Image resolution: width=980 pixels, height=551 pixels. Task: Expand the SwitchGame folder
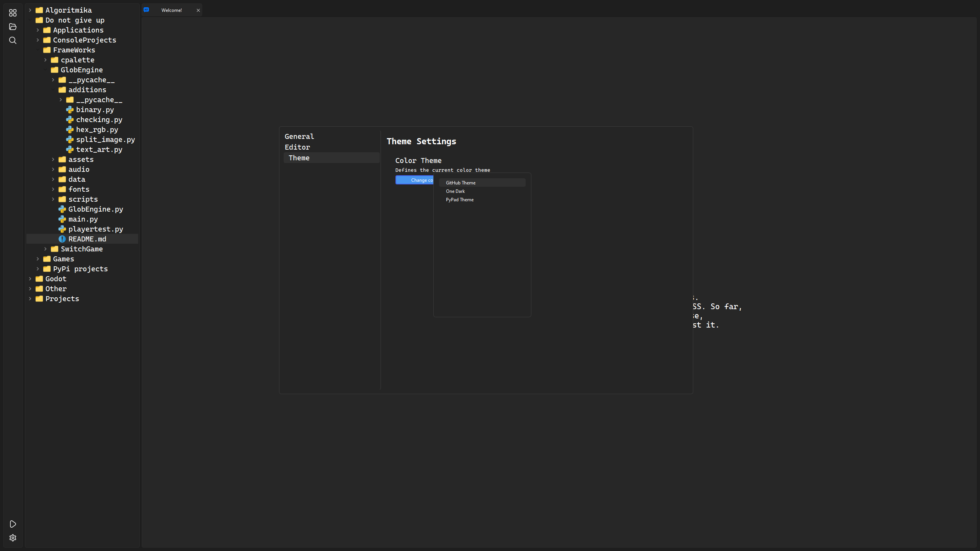point(46,249)
